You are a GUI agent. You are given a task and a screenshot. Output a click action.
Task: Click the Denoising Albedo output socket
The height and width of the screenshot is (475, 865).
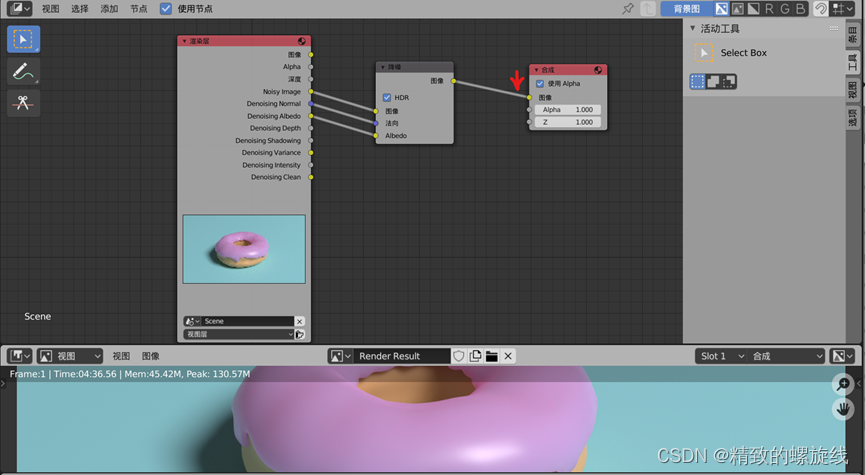click(x=311, y=116)
